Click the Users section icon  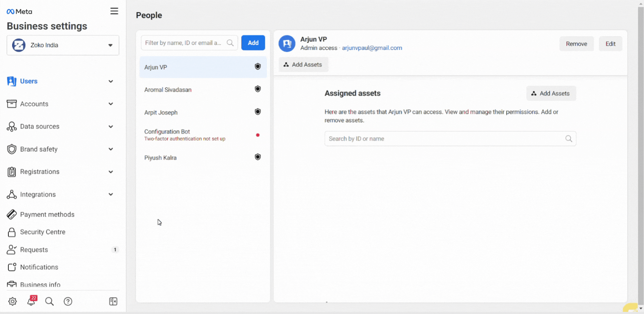tap(12, 81)
